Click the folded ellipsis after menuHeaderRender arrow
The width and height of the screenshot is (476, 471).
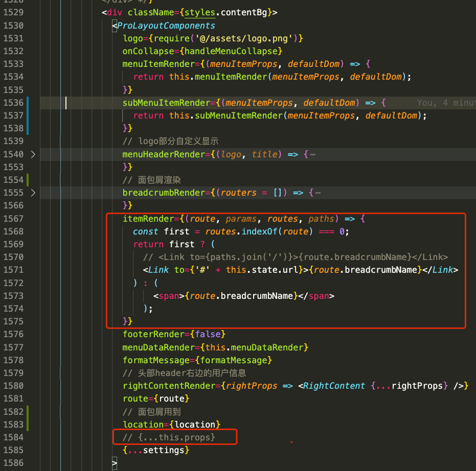tap(312, 154)
